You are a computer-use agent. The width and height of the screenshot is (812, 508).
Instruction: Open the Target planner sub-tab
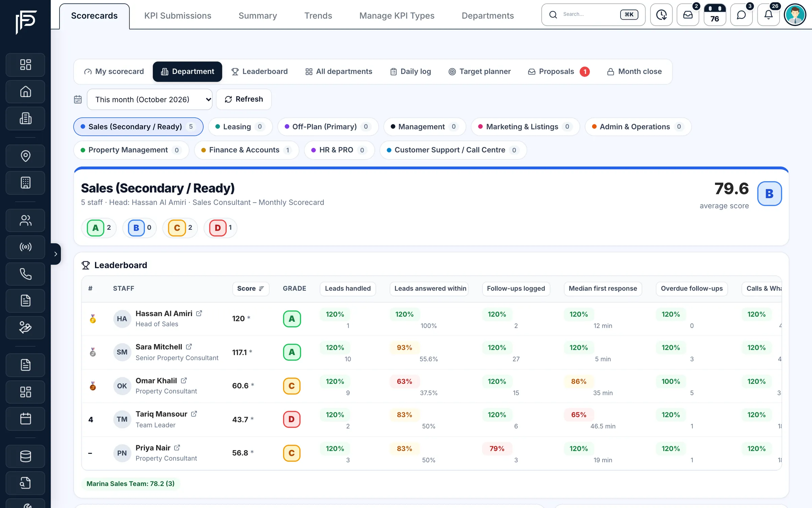(480, 71)
